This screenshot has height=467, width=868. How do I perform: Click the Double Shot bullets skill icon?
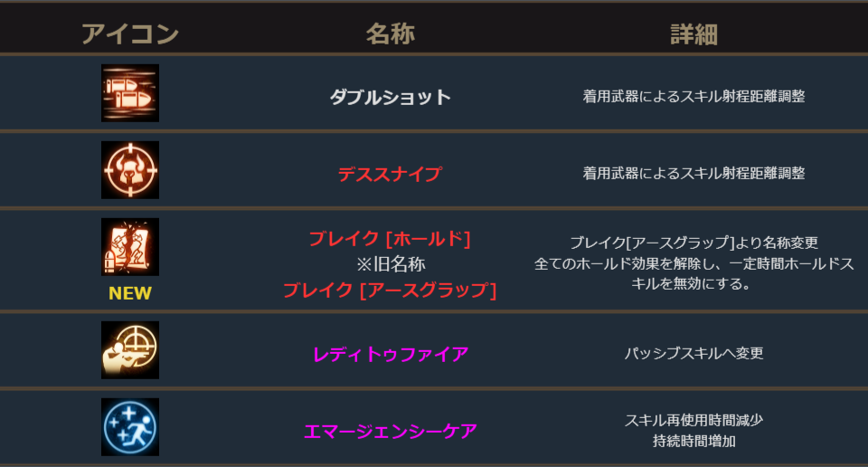[x=130, y=93]
